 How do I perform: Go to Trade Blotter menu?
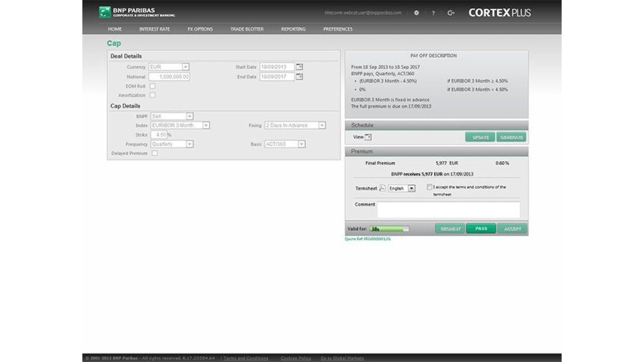click(247, 29)
